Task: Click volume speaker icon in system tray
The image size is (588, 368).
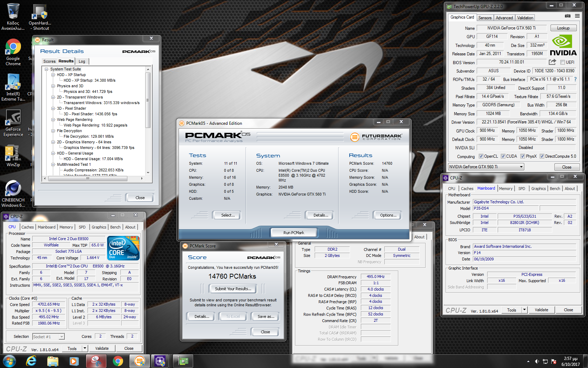Action: (x=537, y=361)
